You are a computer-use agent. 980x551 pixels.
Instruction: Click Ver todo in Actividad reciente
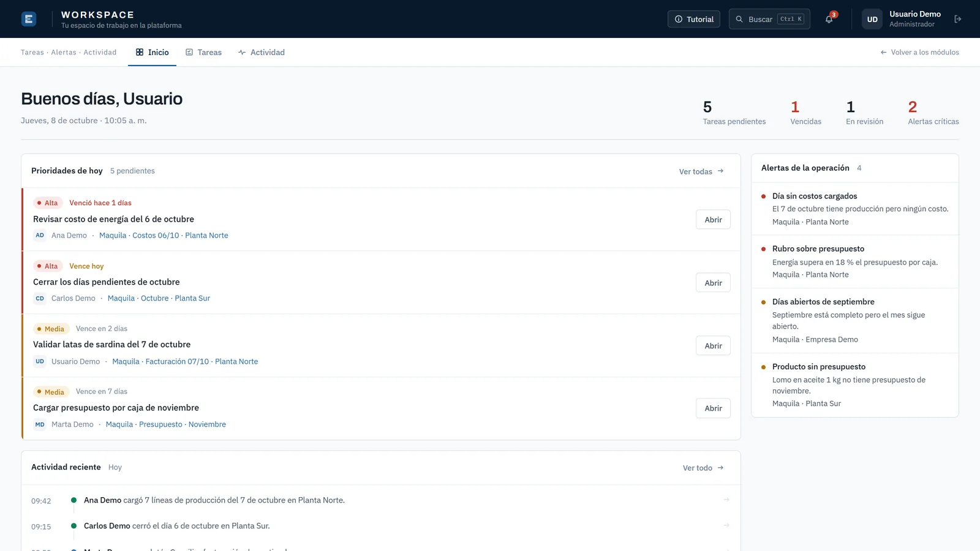pyautogui.click(x=703, y=468)
